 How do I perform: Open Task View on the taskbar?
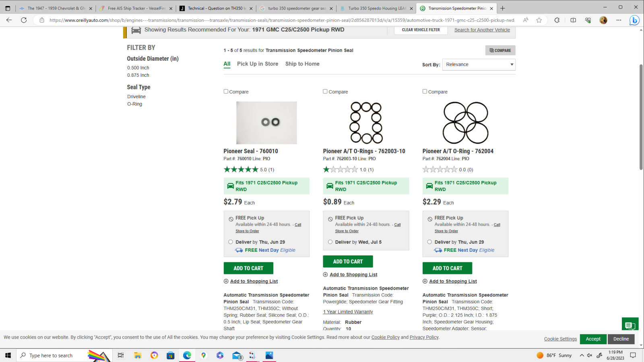pyautogui.click(x=120, y=355)
